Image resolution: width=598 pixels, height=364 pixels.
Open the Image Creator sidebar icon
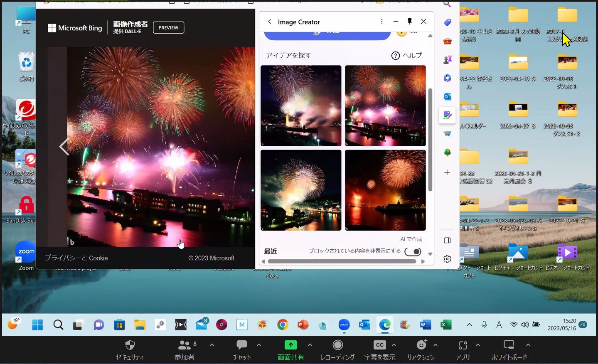coord(447,115)
